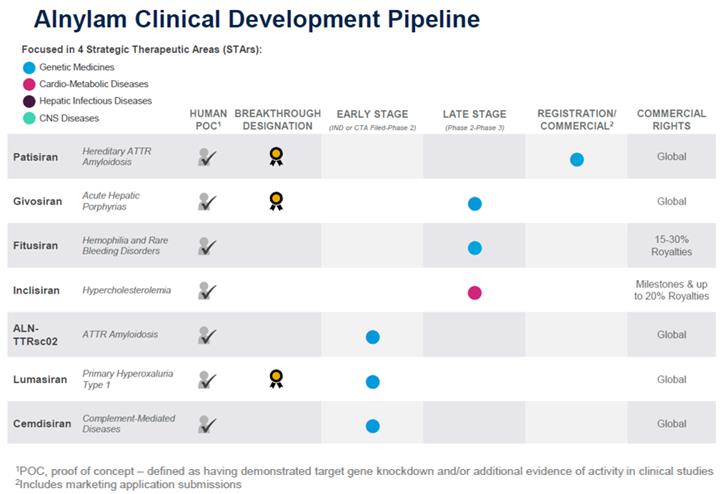The width and height of the screenshot is (720, 494).
Task: Click the Cemdisiran early stage blue dot
Action: pyautogui.click(x=372, y=425)
